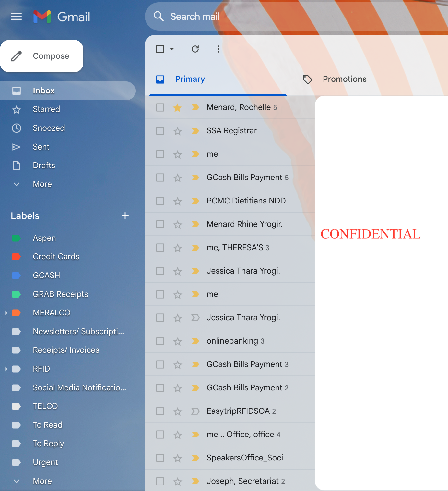
Task: Click the Refresh mail icon
Action: (x=195, y=49)
